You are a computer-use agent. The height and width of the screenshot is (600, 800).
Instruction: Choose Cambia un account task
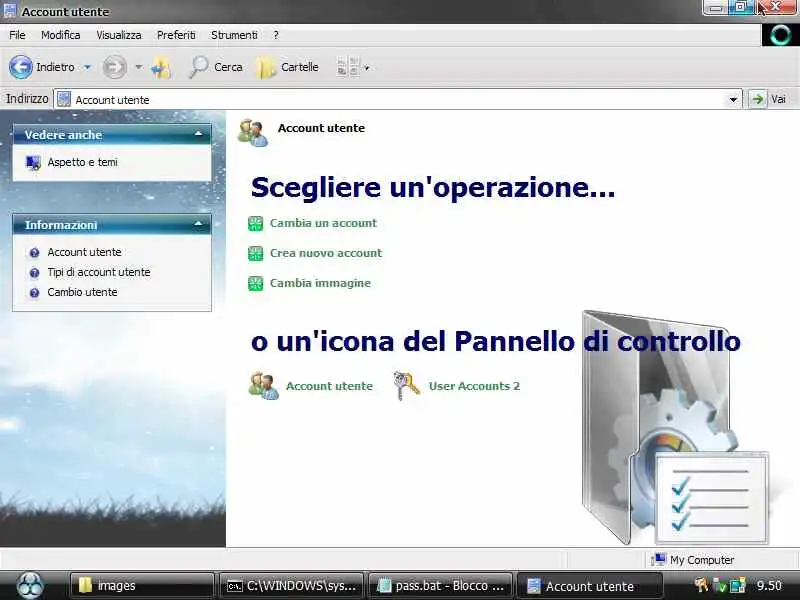click(323, 223)
